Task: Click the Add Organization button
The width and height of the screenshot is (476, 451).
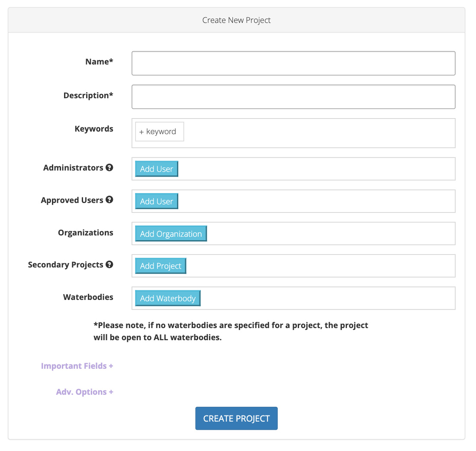Action: 171,234
